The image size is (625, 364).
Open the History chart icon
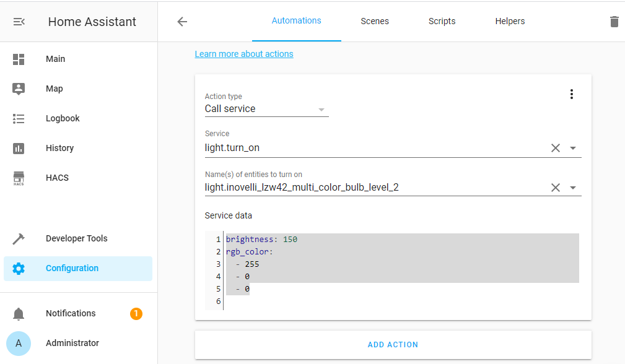click(19, 149)
